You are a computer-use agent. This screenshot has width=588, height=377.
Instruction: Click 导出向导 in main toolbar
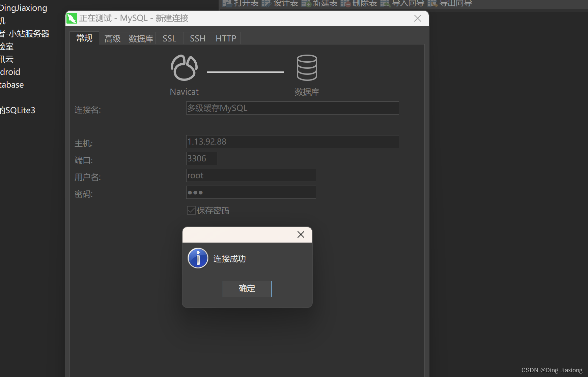pos(450,3)
